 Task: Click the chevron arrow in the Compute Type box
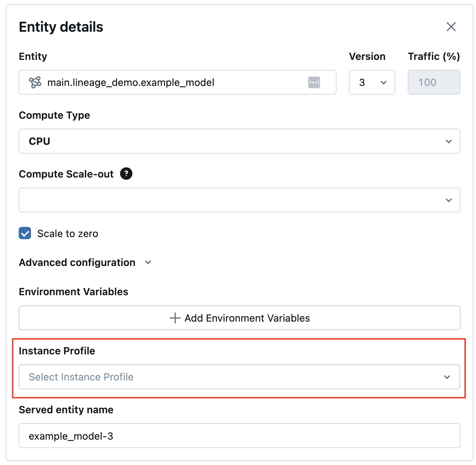(449, 141)
